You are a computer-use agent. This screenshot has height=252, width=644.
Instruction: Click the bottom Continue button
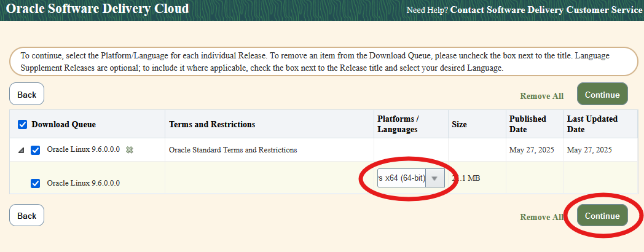tap(602, 215)
